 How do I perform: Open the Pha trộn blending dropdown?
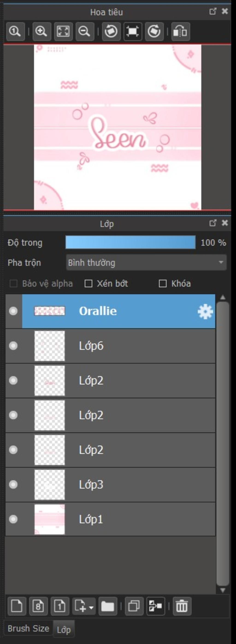[x=146, y=262]
